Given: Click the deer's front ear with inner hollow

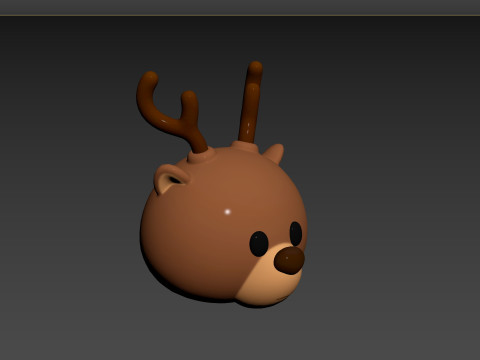Looking at the screenshot, I should point(171,179).
